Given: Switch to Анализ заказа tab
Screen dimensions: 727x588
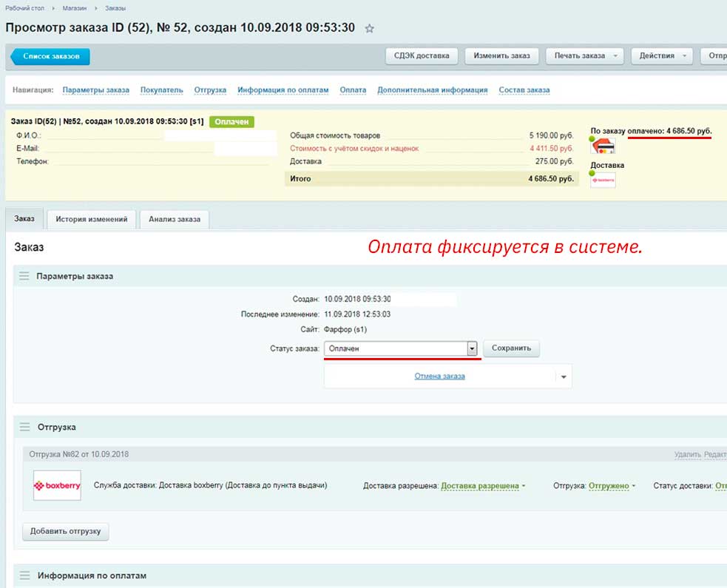Looking at the screenshot, I should 175,220.
